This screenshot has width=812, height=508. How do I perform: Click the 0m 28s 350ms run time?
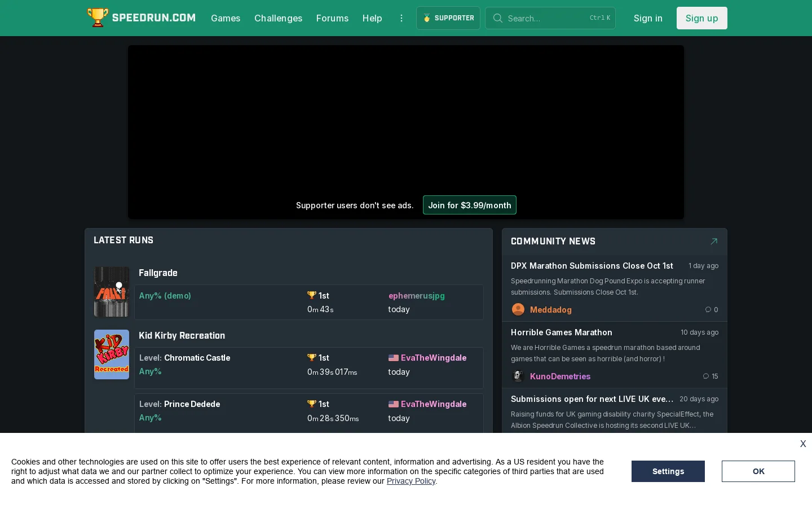point(333,418)
